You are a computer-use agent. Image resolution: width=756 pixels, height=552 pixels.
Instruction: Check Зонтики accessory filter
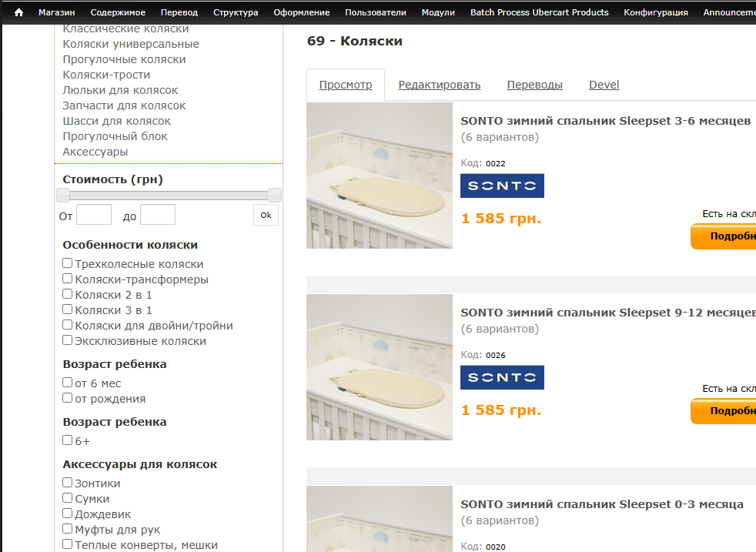[68, 483]
